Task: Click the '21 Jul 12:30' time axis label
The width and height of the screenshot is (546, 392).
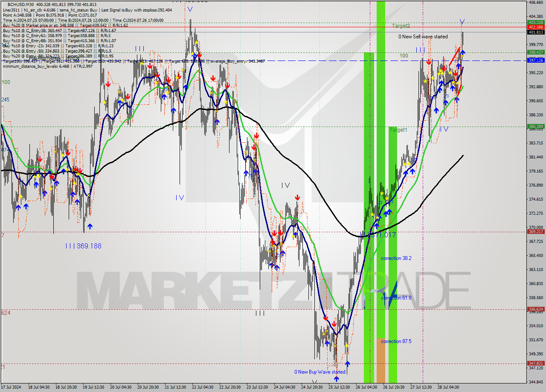Action: [175, 387]
